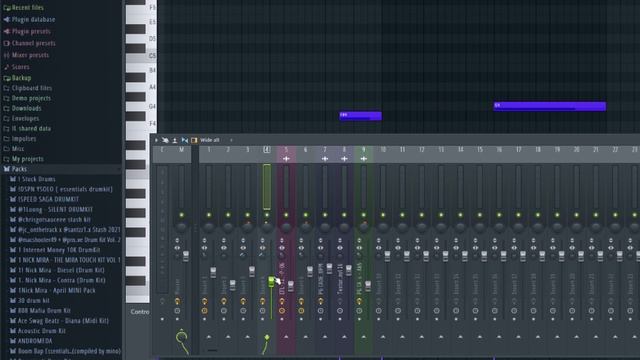Click the Scores note icon in browser
Image resolution: width=640 pixels, height=360 pixels.
tap(7, 67)
